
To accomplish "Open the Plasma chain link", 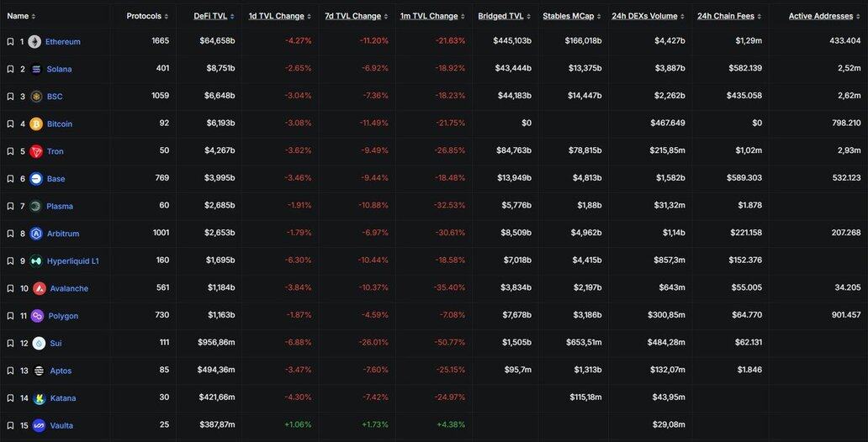I will (60, 206).
